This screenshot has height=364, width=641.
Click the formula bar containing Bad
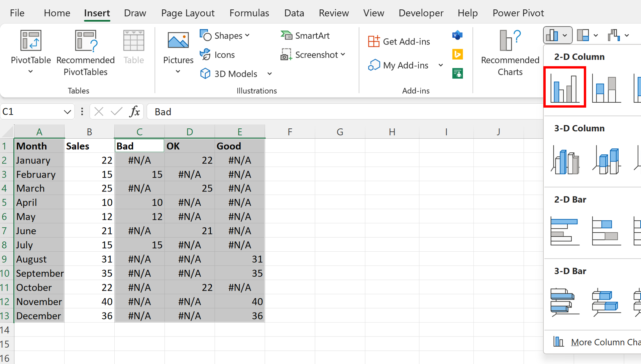pyautogui.click(x=334, y=112)
